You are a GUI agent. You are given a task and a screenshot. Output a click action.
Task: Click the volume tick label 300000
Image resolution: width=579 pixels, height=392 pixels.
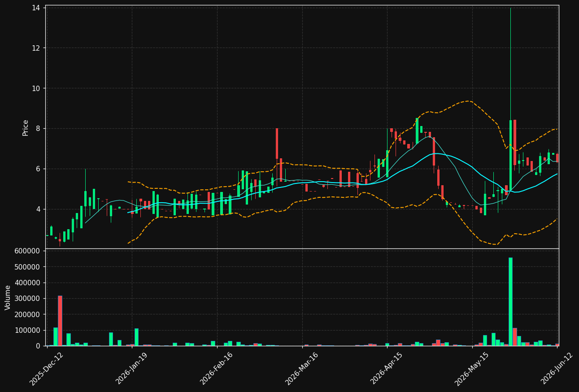point(27,298)
